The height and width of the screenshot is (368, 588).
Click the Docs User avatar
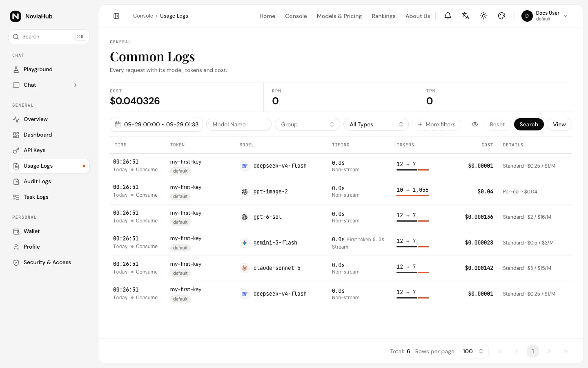[527, 16]
